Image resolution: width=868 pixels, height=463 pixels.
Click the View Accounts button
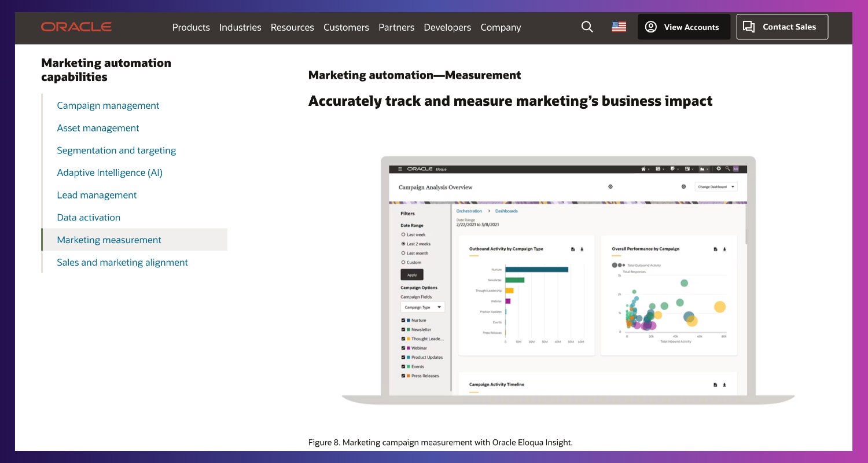[x=684, y=27]
